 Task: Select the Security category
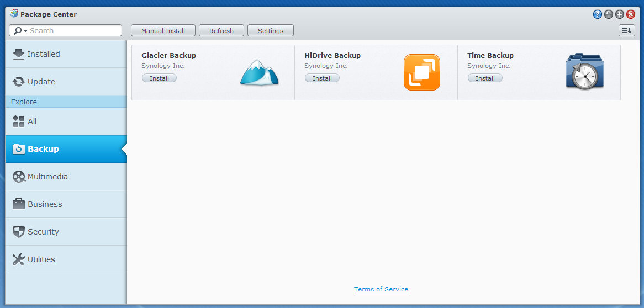(x=66, y=232)
